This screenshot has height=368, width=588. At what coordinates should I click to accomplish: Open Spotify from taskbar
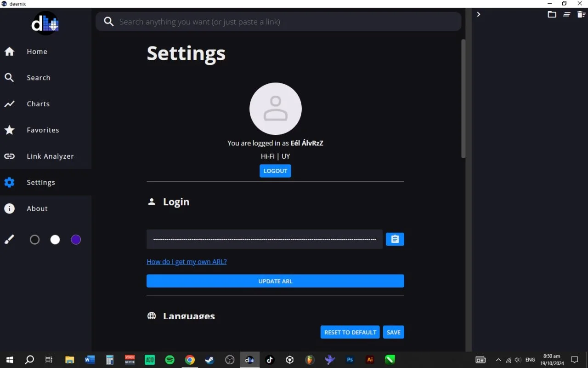click(170, 360)
